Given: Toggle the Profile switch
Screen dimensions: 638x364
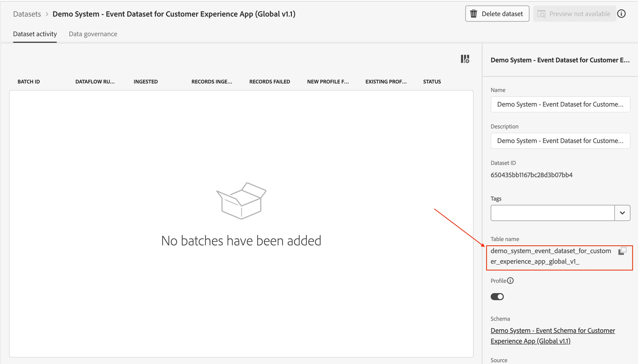Looking at the screenshot, I should pyautogui.click(x=497, y=297).
